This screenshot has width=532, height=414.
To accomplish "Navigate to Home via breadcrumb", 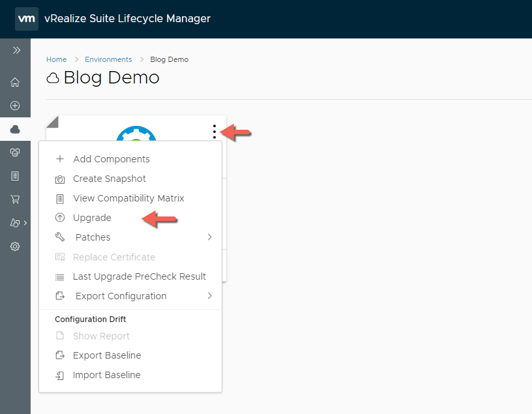I will [56, 59].
